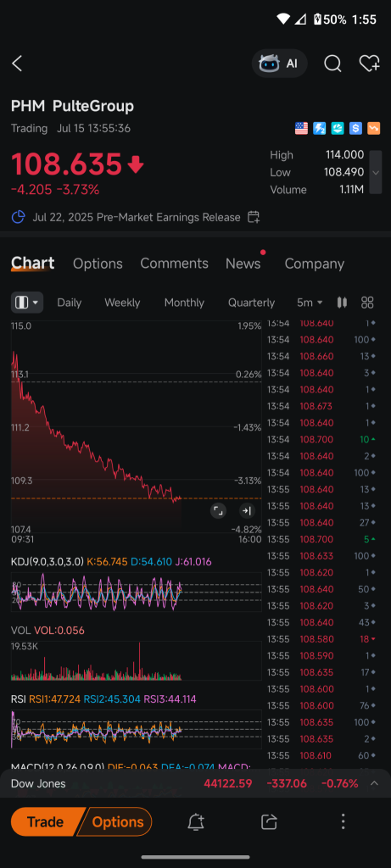391x868 pixels.
Task: Tap the trade row priced 108.610
Action: coord(321,755)
